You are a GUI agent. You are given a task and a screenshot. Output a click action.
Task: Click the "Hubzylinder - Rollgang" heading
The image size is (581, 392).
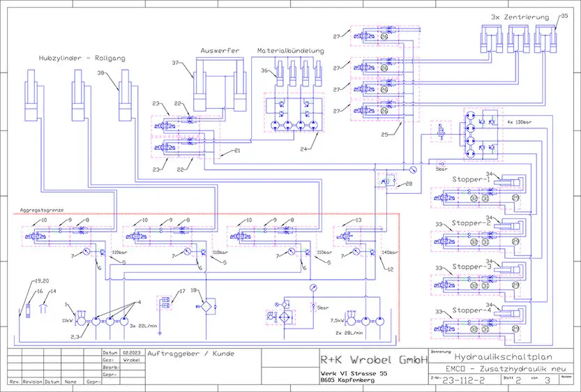click(82, 59)
